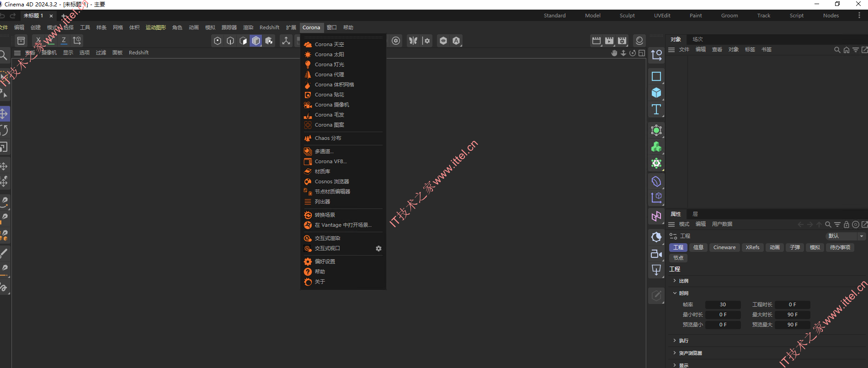This screenshot has width=868, height=368.
Task: Open the 运动图形 menu
Action: (x=156, y=27)
